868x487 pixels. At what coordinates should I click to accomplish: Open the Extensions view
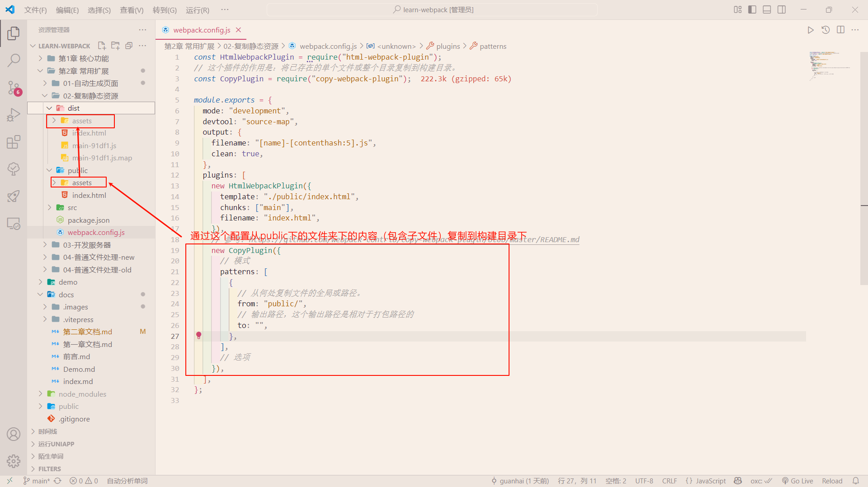(14, 142)
